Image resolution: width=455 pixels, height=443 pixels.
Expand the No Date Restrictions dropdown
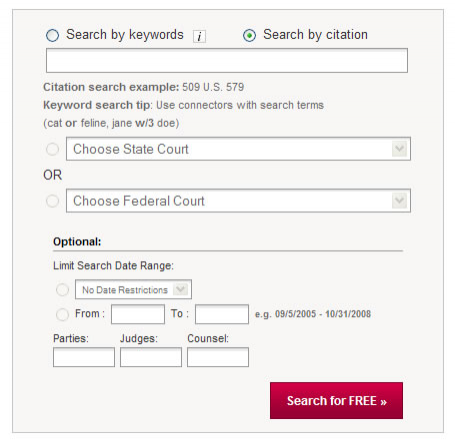coord(133,289)
